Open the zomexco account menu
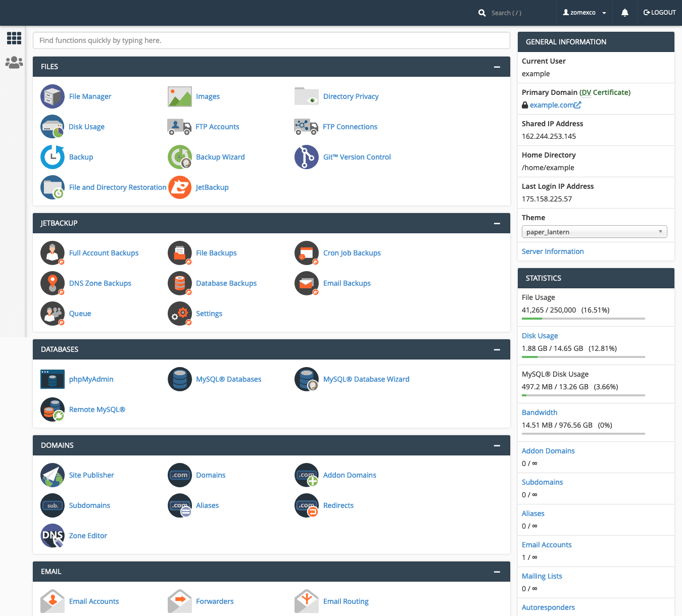 pyautogui.click(x=584, y=13)
